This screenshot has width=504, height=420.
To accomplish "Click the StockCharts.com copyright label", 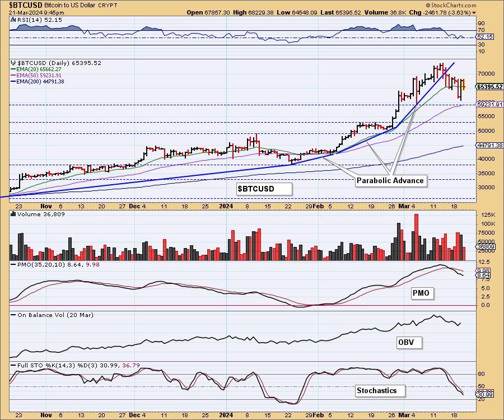I will 451,5.
